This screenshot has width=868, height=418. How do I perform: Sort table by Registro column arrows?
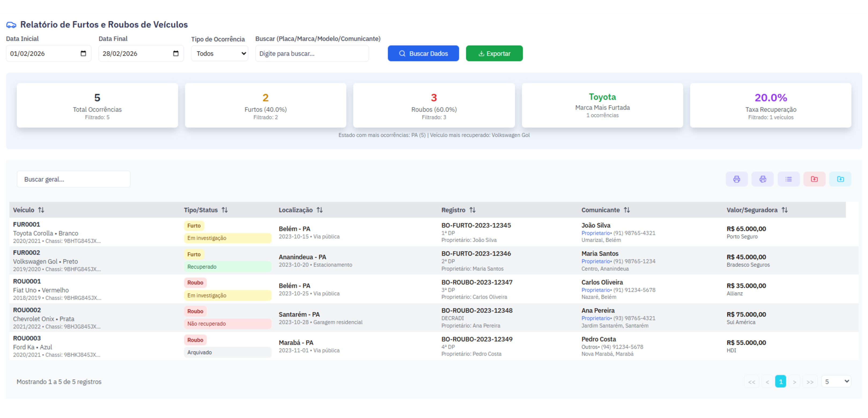[472, 210]
